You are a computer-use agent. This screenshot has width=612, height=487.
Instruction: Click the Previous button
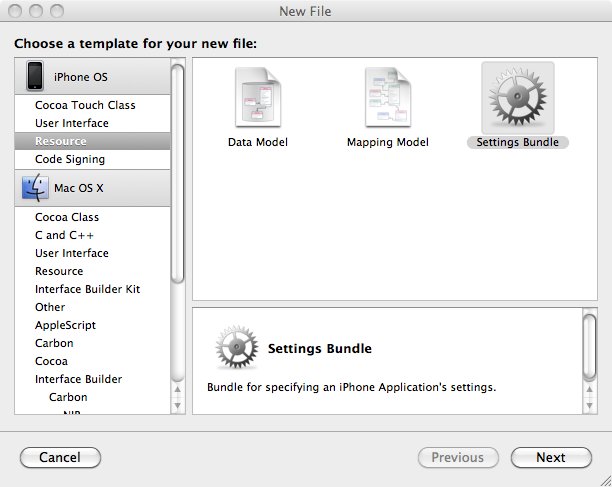[x=458, y=457]
